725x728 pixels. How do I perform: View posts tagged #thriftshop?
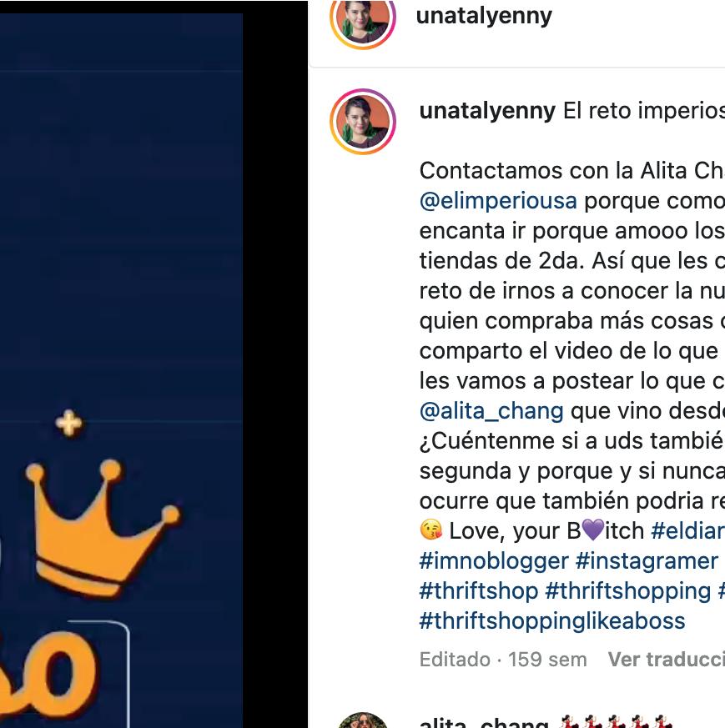point(478,591)
